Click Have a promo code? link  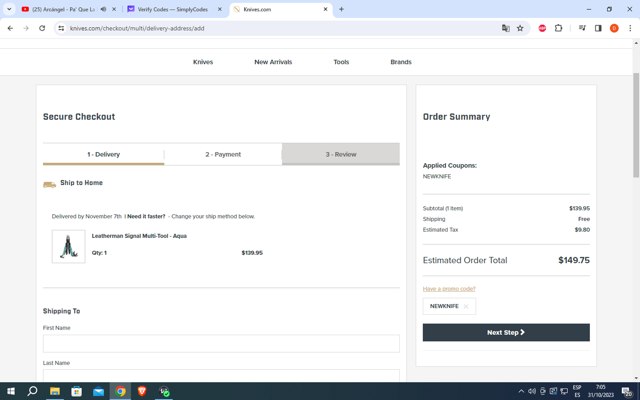(x=449, y=289)
